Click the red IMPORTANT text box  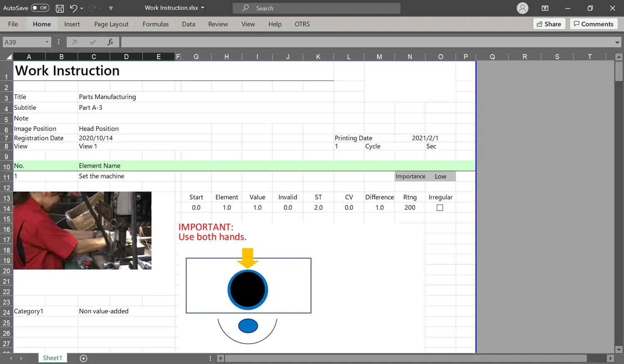212,232
